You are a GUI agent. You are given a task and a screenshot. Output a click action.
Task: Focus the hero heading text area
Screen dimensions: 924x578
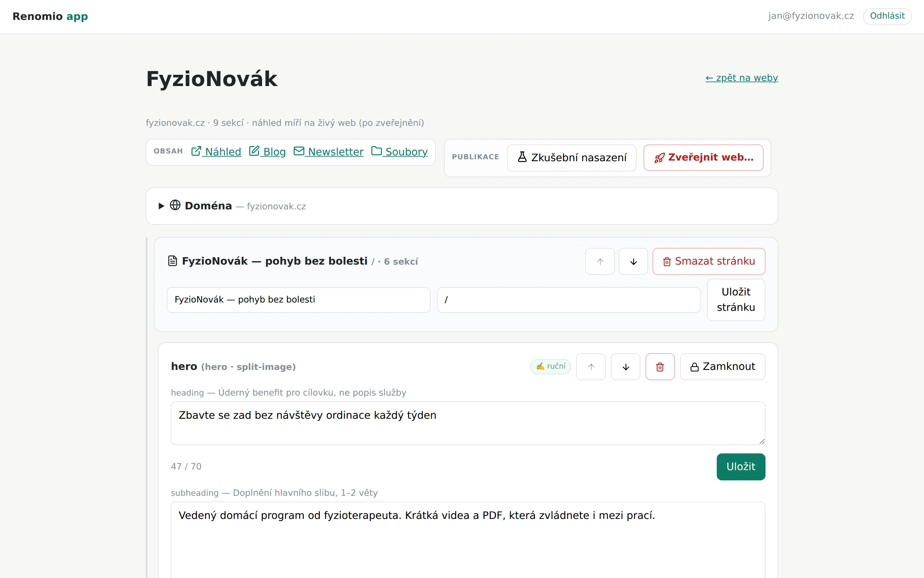point(468,423)
